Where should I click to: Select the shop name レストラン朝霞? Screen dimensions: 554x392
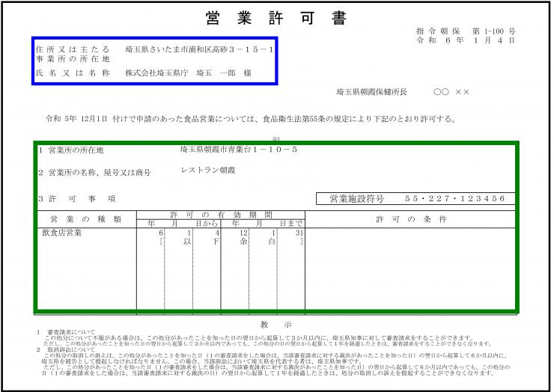click(x=207, y=171)
